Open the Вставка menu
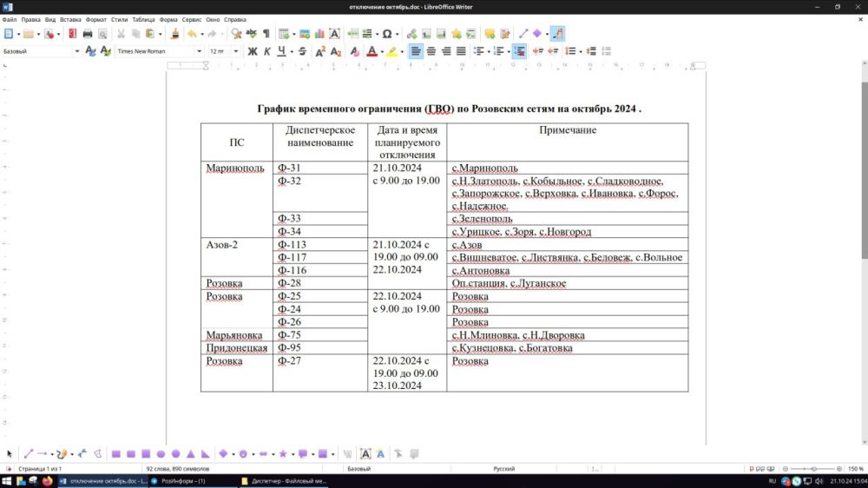The image size is (868, 488). point(70,19)
